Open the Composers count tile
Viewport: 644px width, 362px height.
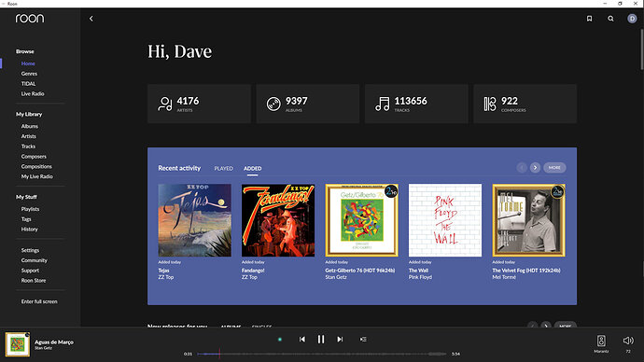[525, 104]
